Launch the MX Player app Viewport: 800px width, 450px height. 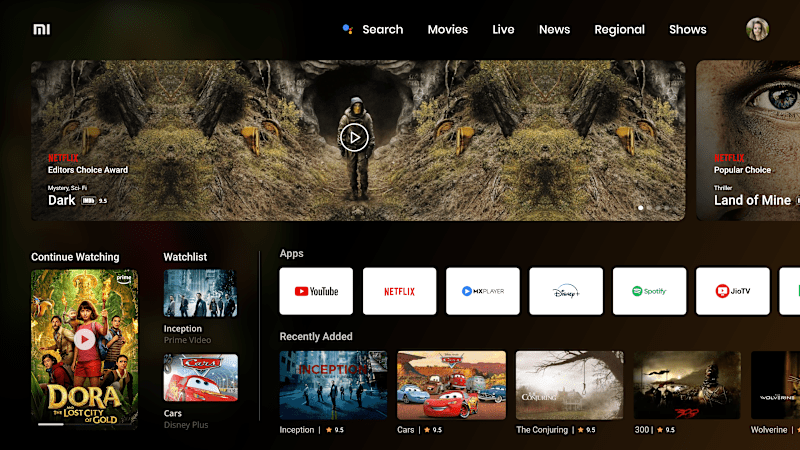tap(483, 291)
